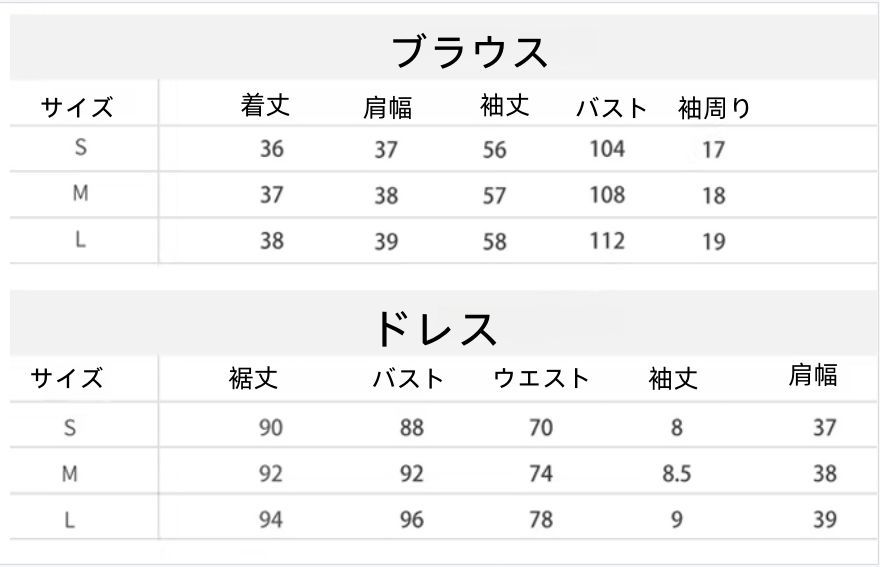
Task: Click blouse sleeve length value 56
Action: pyautogui.click(x=494, y=150)
